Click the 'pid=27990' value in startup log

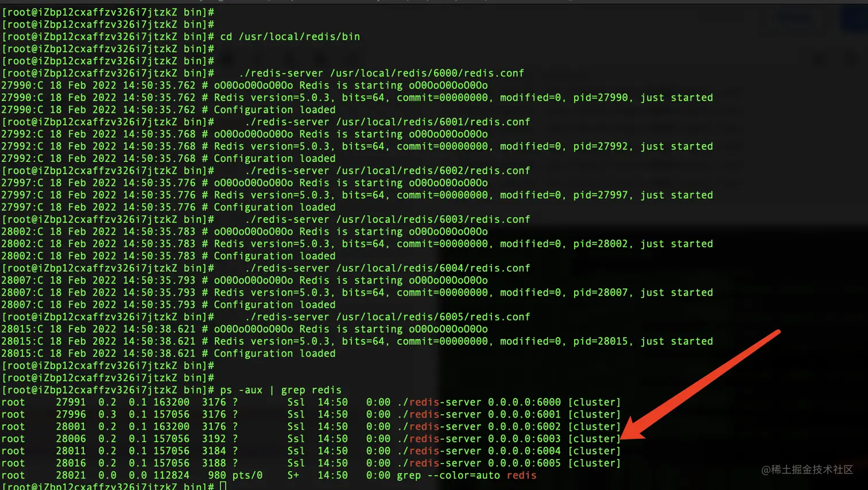tap(601, 98)
